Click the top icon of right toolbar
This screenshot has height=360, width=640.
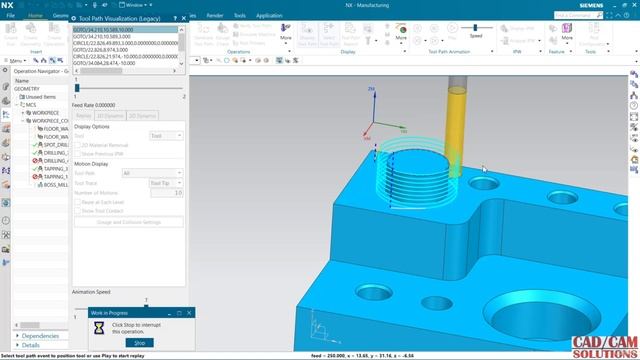634,74
